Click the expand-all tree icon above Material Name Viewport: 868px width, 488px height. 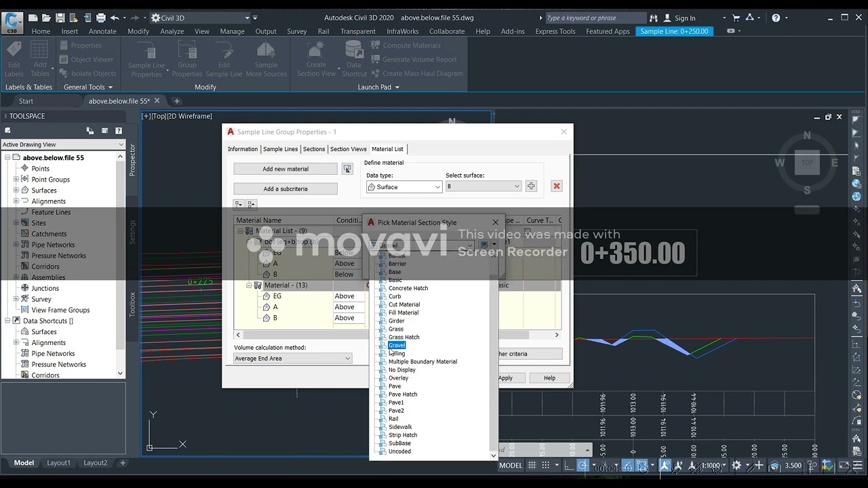pos(239,204)
